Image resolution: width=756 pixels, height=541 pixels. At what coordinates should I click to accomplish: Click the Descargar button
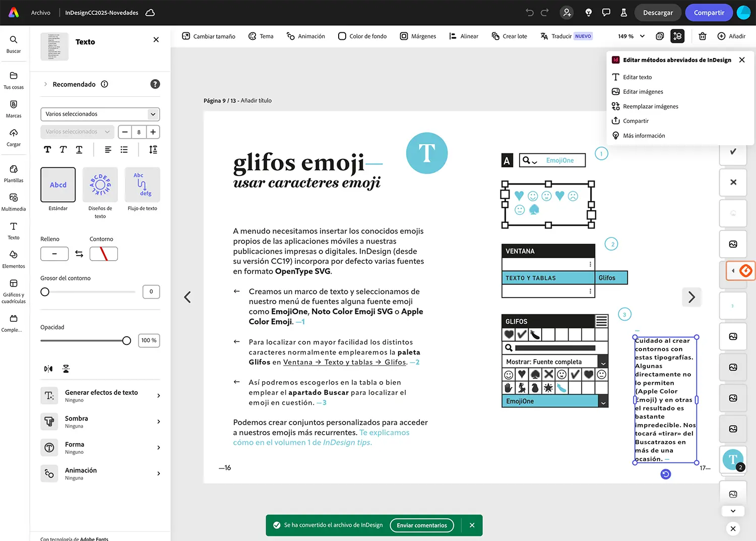click(x=658, y=13)
